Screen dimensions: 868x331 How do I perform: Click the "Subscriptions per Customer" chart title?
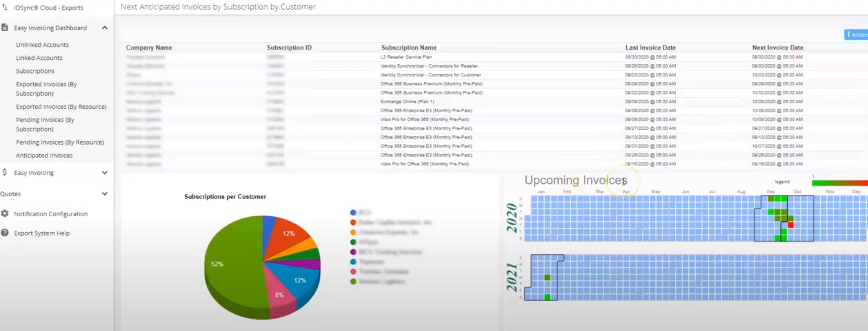(225, 196)
